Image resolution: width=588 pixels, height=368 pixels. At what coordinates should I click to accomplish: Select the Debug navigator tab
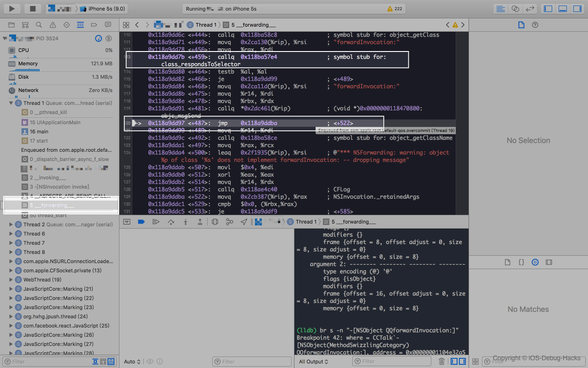point(80,25)
